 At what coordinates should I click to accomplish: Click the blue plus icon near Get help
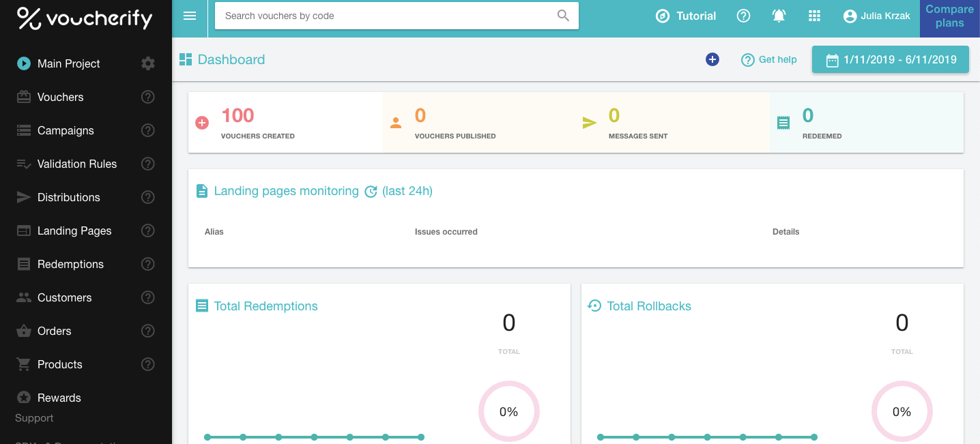pyautogui.click(x=712, y=59)
